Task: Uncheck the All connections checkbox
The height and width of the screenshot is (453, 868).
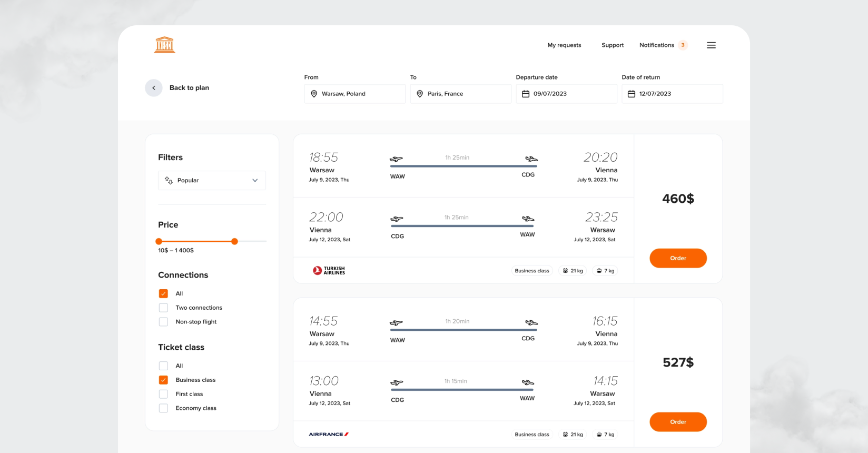Action: pyautogui.click(x=163, y=293)
